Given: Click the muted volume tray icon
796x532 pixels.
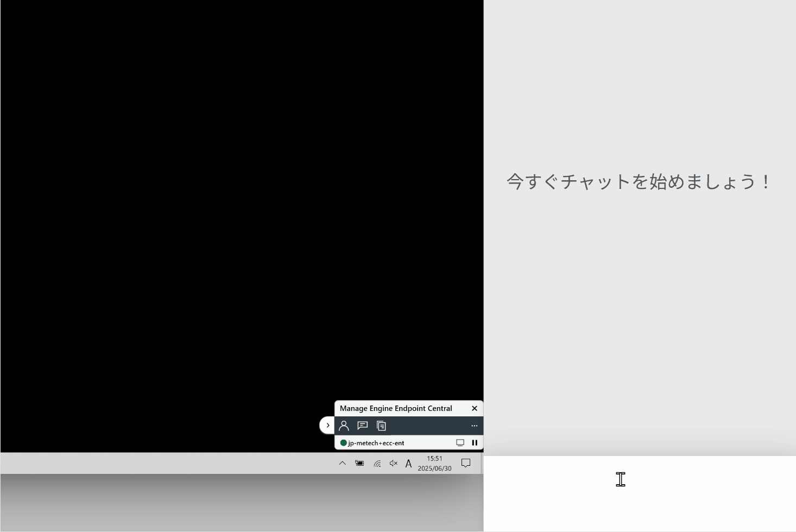Looking at the screenshot, I should 394,463.
